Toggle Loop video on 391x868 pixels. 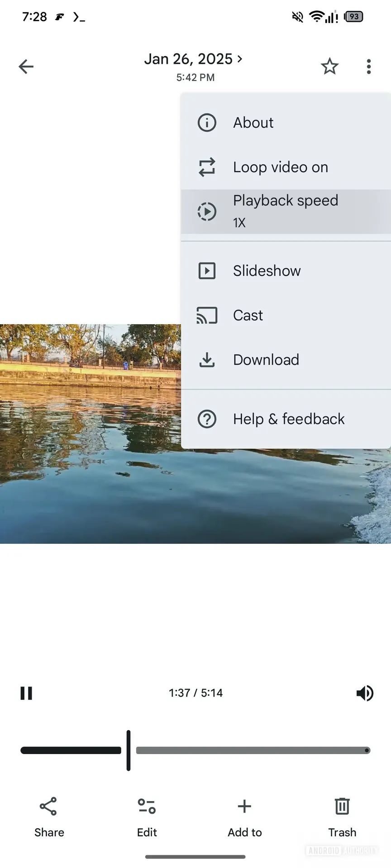click(280, 167)
